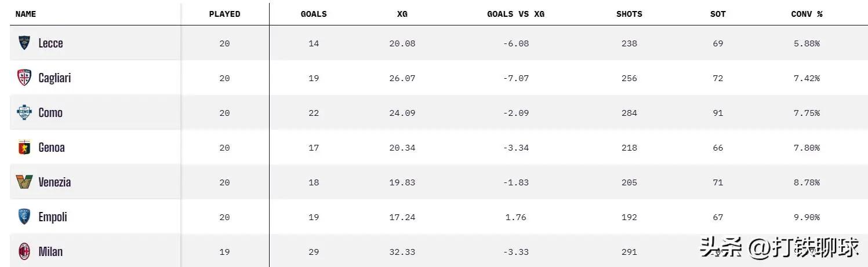The width and height of the screenshot is (868, 267).
Task: Select Como's conversion rate 7.75% cell
Action: tap(807, 113)
